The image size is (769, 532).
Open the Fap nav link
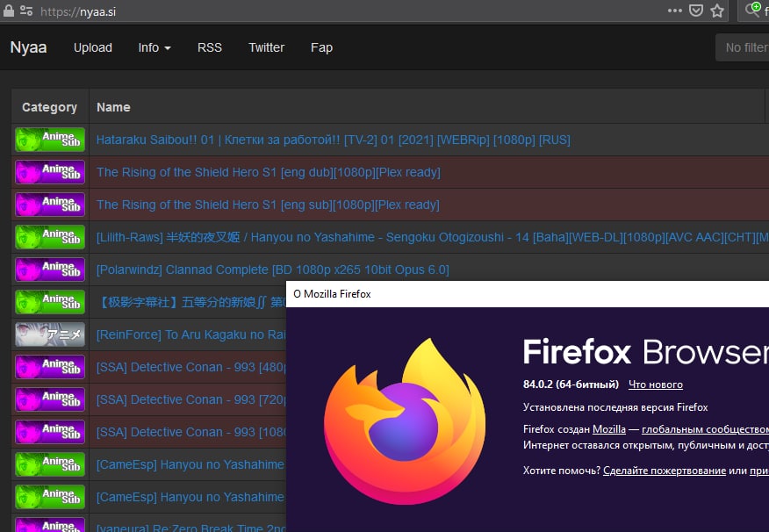[321, 47]
